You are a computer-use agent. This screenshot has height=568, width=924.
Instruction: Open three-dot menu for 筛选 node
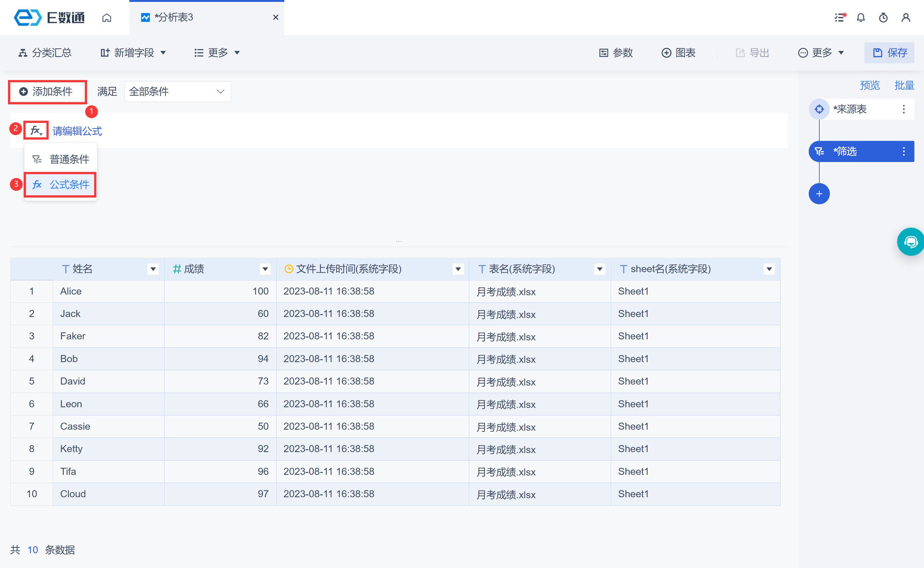pyautogui.click(x=904, y=151)
